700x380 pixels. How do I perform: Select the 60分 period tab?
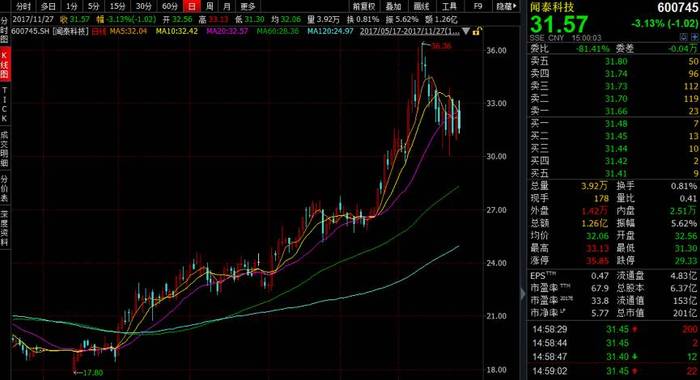click(x=170, y=6)
